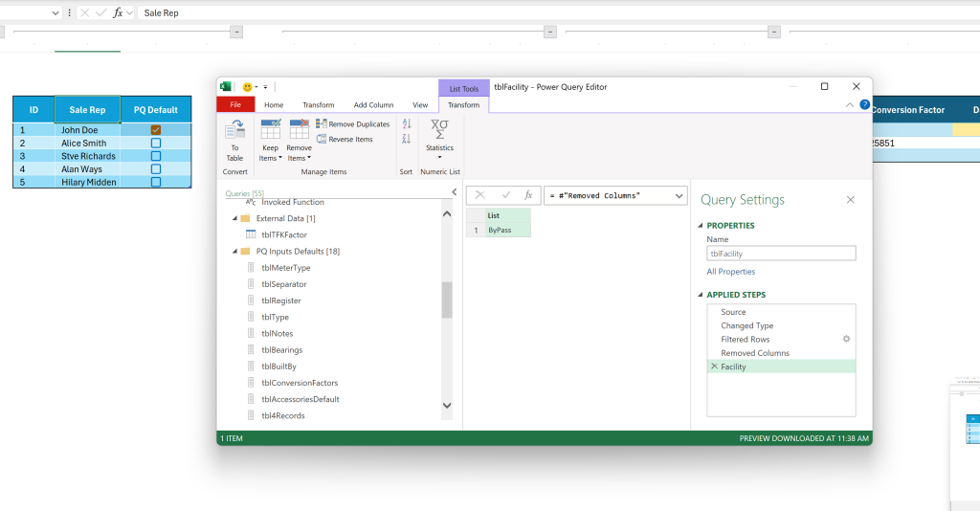Check PQ Default for Stve Richards
980x511 pixels.
tap(156, 156)
